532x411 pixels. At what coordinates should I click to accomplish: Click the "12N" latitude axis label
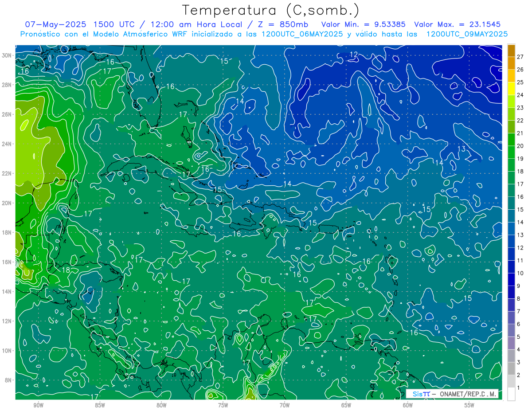7,321
